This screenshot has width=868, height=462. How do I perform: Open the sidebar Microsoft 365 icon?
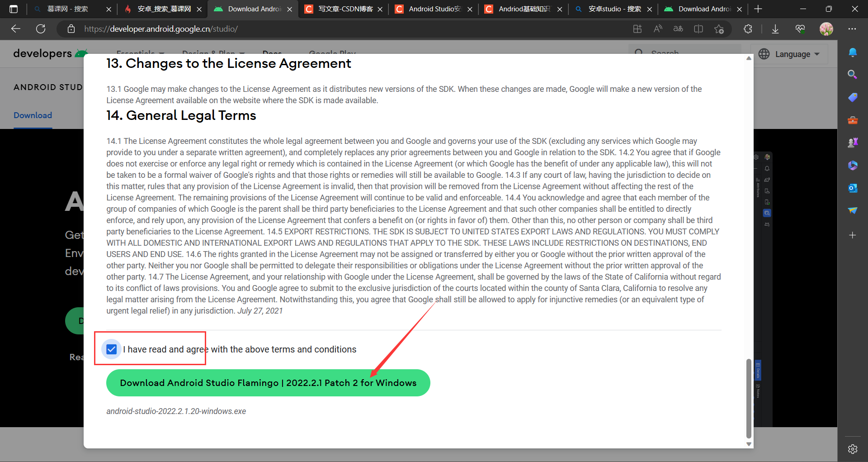[853, 165]
